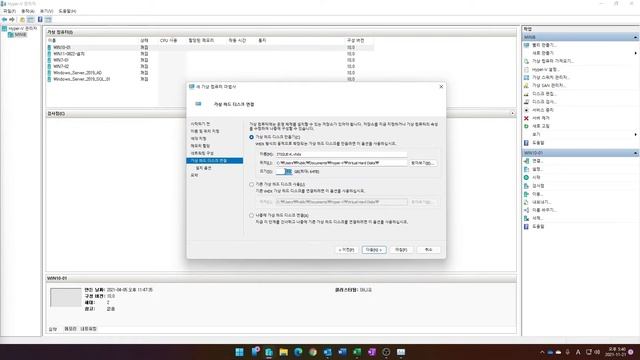
Task: Click Edit Disk icon in Actions pane
Action: click(x=526, y=94)
